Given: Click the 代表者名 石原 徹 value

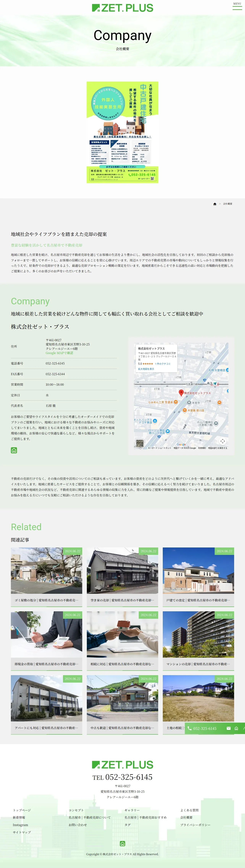Looking at the screenshot, I should pyautogui.click(x=51, y=406).
